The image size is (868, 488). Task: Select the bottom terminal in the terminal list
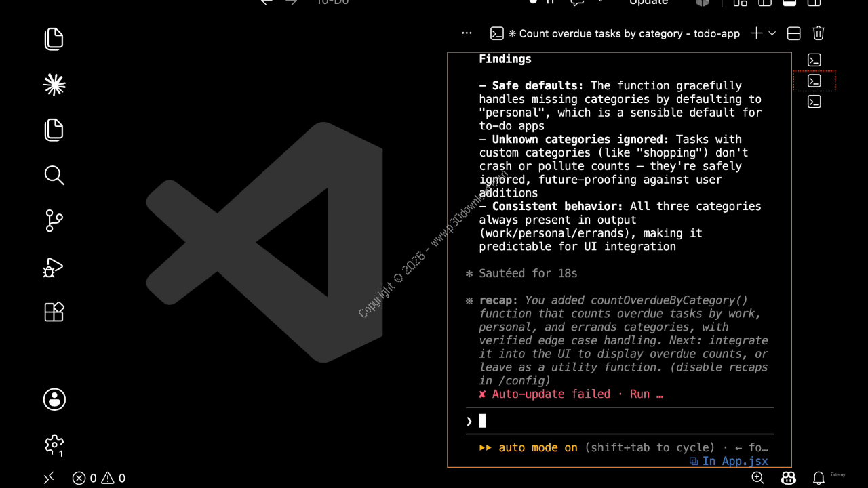[x=814, y=102]
